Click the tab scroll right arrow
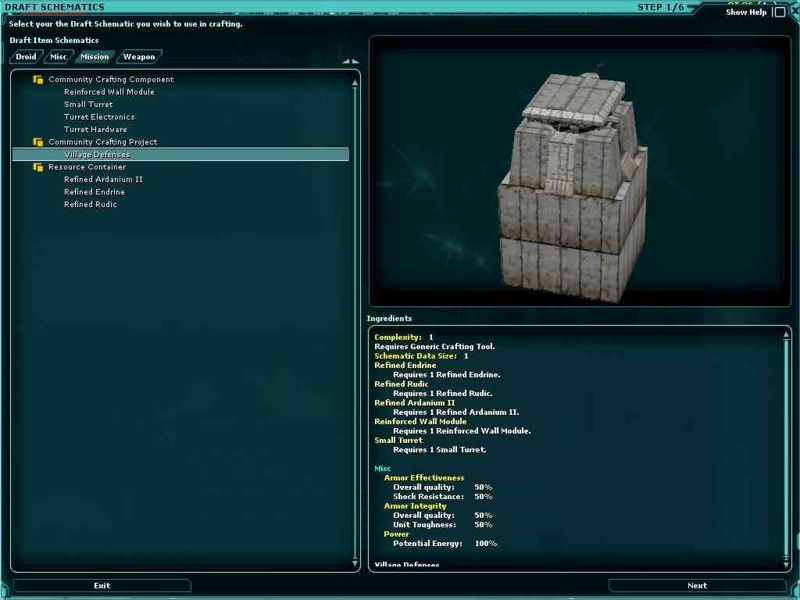This screenshot has width=800, height=600. point(354,61)
